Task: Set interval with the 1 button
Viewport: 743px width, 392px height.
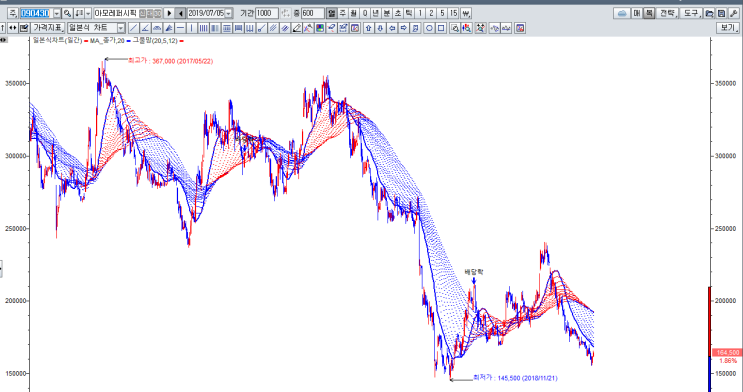Action: coord(420,13)
